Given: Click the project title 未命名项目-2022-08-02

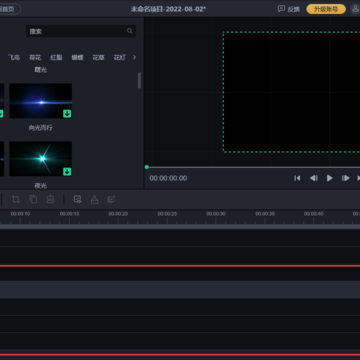Looking at the screenshot, I should point(168,9).
